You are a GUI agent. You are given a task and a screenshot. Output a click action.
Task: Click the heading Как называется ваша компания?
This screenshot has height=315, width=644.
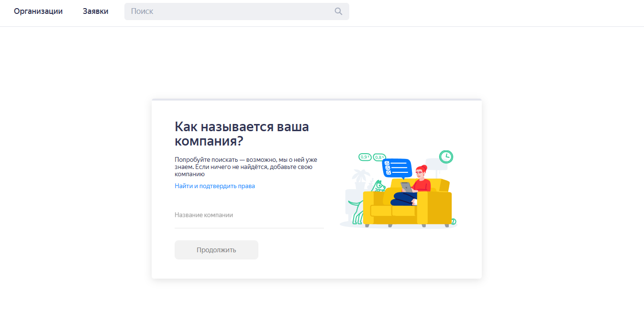tap(242, 133)
